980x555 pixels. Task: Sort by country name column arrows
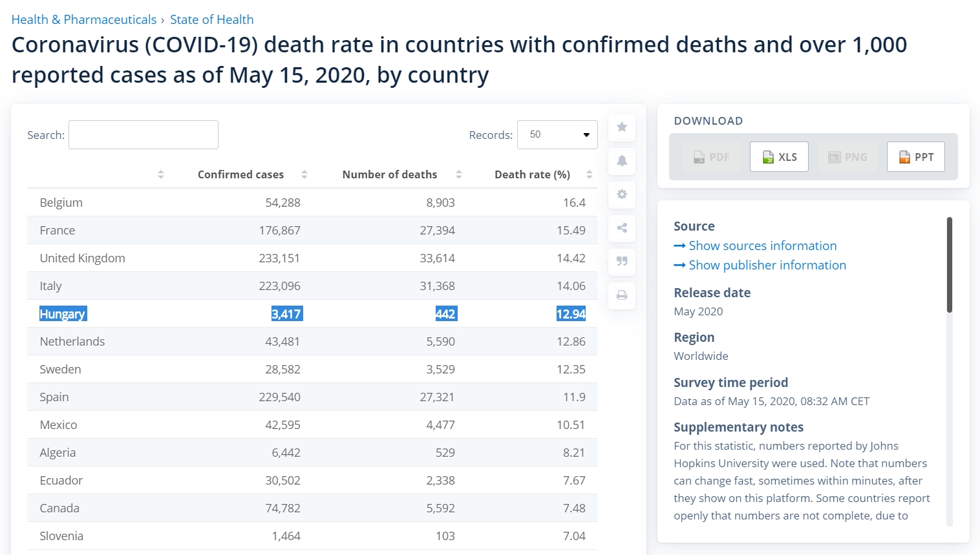point(161,174)
